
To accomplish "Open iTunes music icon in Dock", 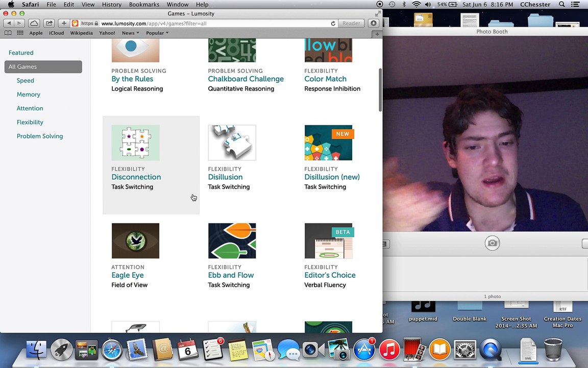I will [389, 350].
